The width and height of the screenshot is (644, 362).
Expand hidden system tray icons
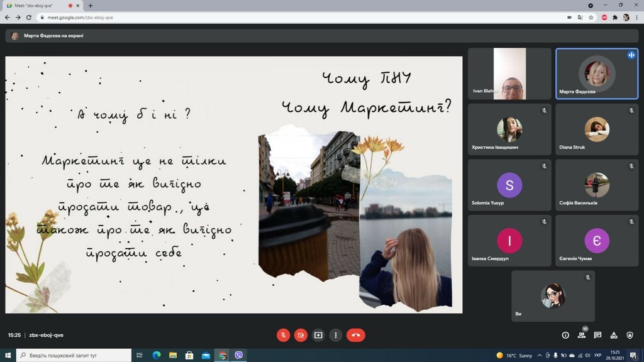539,356
